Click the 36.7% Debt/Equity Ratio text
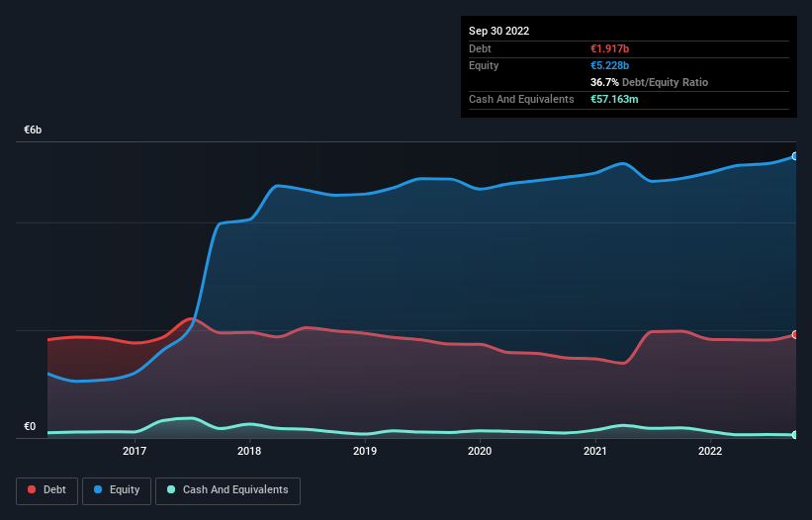812x520 pixels. 649,82
